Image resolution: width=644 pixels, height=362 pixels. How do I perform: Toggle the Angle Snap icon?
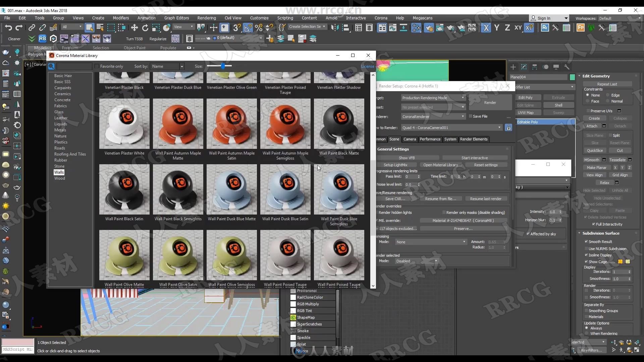[248, 27]
